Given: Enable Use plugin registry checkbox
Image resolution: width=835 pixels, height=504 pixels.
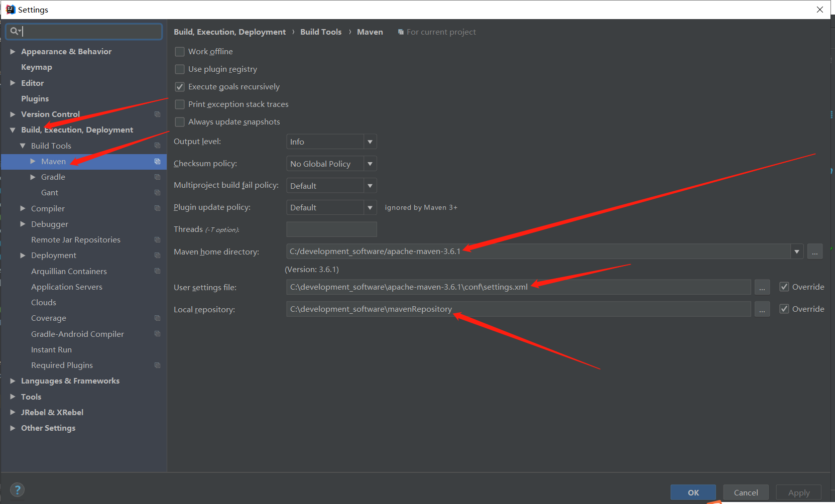Looking at the screenshot, I should (x=180, y=69).
